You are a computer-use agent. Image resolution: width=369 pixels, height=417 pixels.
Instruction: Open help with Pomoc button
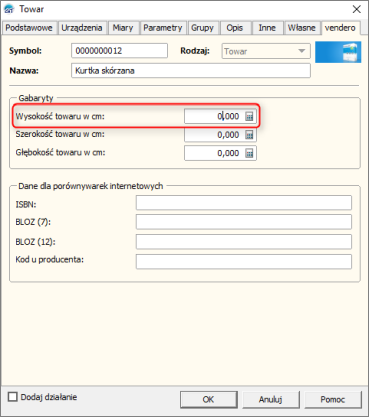tap(333, 399)
